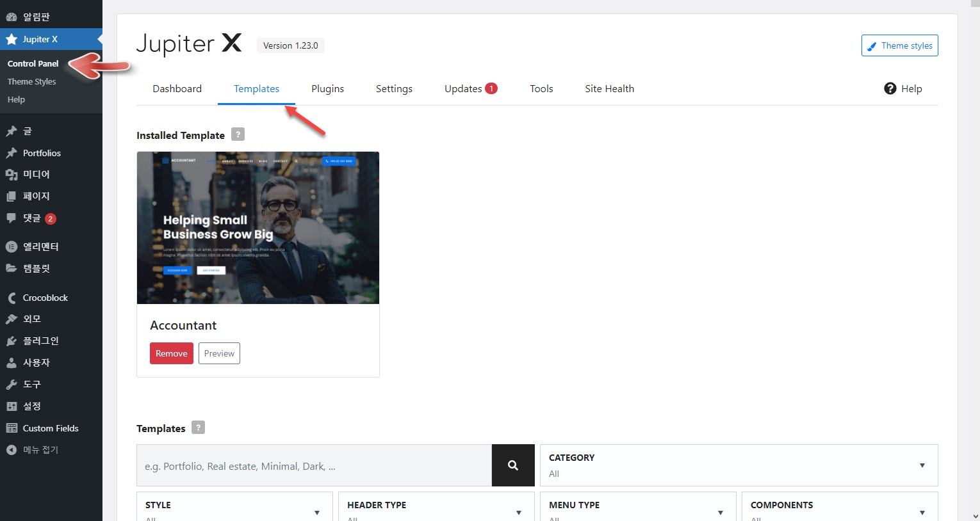Click the red comments count badge

(51, 219)
